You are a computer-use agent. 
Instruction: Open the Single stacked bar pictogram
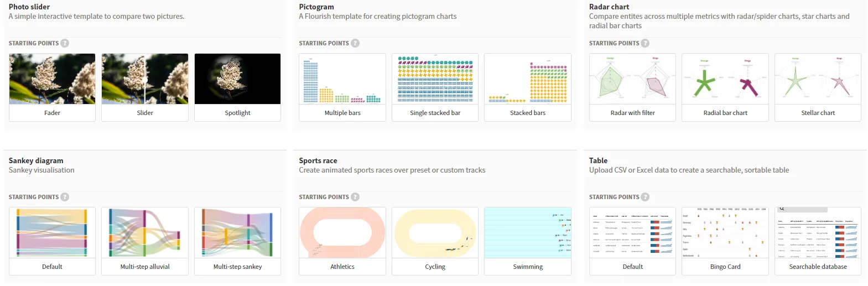435,79
